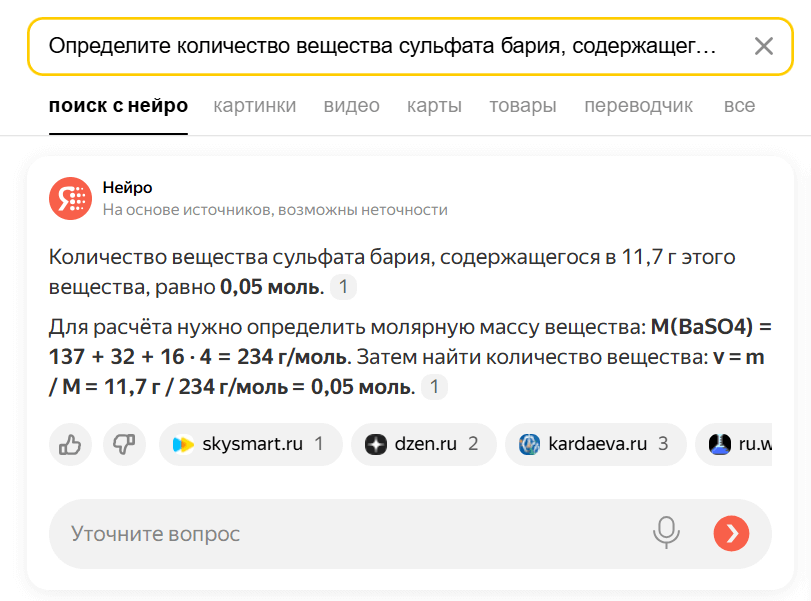Viewport: 811px width, 601px height.
Task: Go to the товары tab
Action: pyautogui.click(x=522, y=106)
